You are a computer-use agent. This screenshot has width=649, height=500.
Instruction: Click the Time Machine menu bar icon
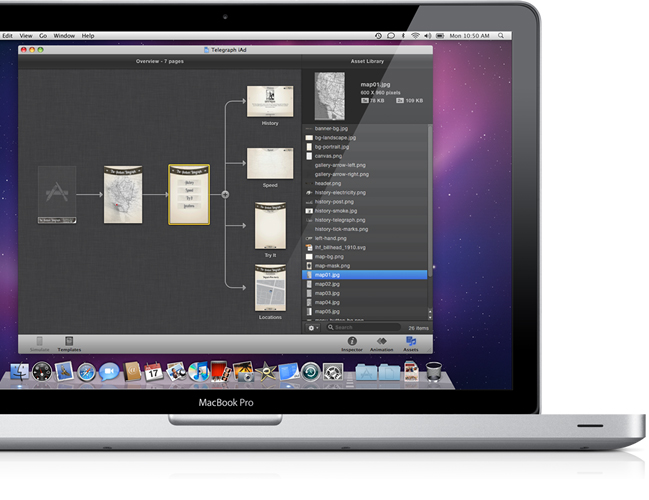378,36
